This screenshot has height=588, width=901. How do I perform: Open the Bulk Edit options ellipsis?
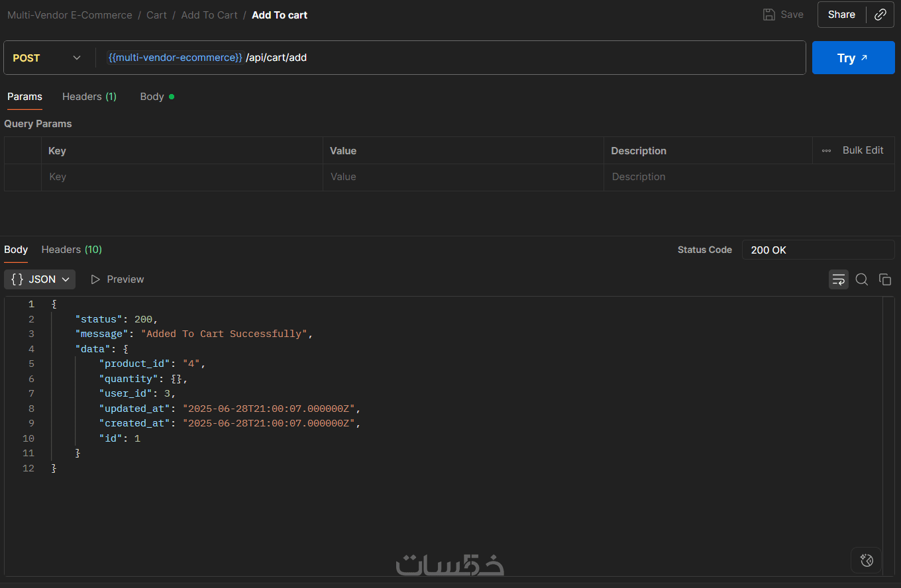pyautogui.click(x=826, y=151)
